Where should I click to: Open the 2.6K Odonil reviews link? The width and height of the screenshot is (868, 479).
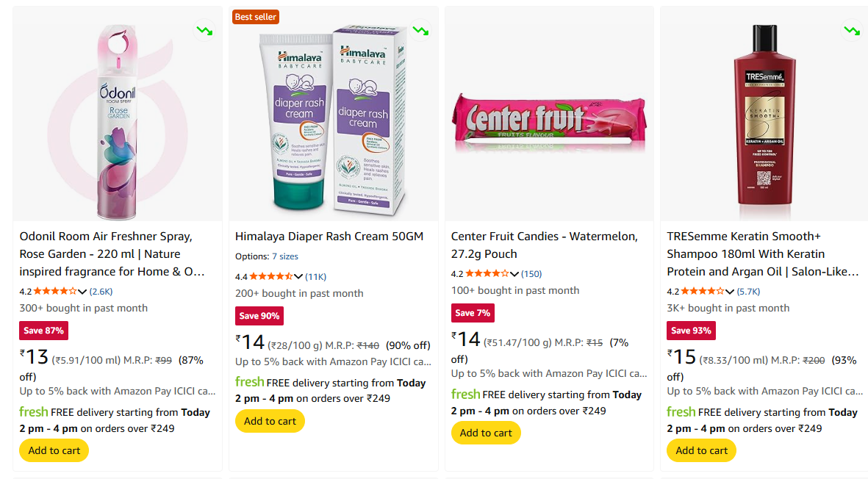101,292
